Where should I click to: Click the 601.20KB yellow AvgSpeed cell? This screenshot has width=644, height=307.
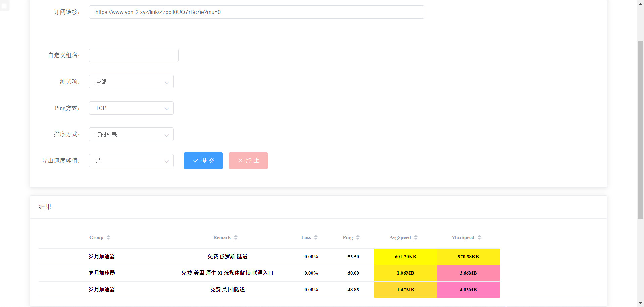406,257
